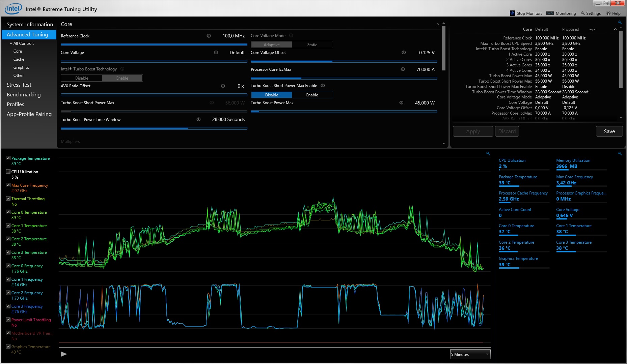Open Benchmarking section

click(24, 95)
